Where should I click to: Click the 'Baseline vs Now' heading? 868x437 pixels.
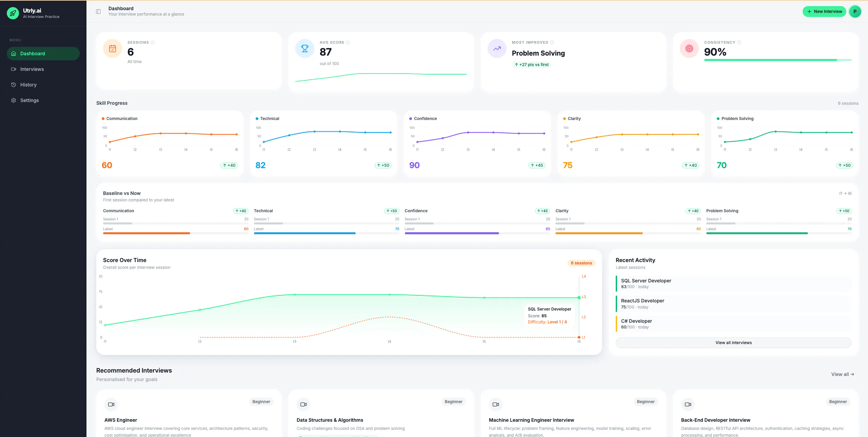122,193
